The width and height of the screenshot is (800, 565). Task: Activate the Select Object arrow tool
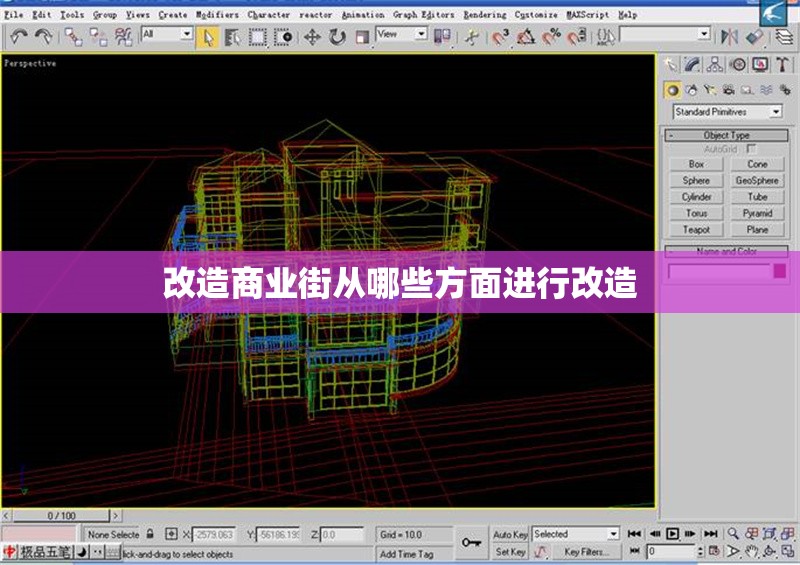click(208, 36)
